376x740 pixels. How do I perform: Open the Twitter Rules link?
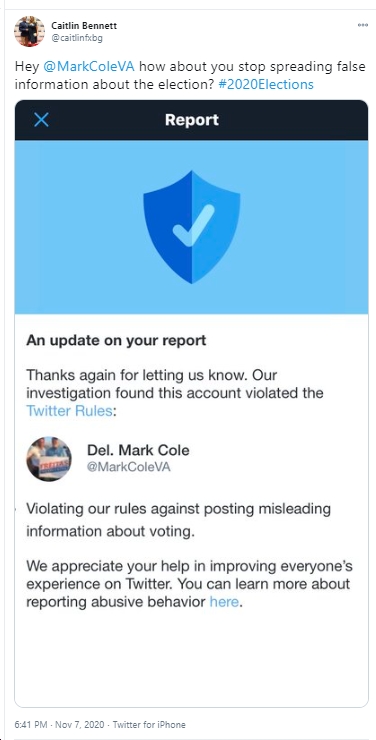pyautogui.click(x=69, y=411)
